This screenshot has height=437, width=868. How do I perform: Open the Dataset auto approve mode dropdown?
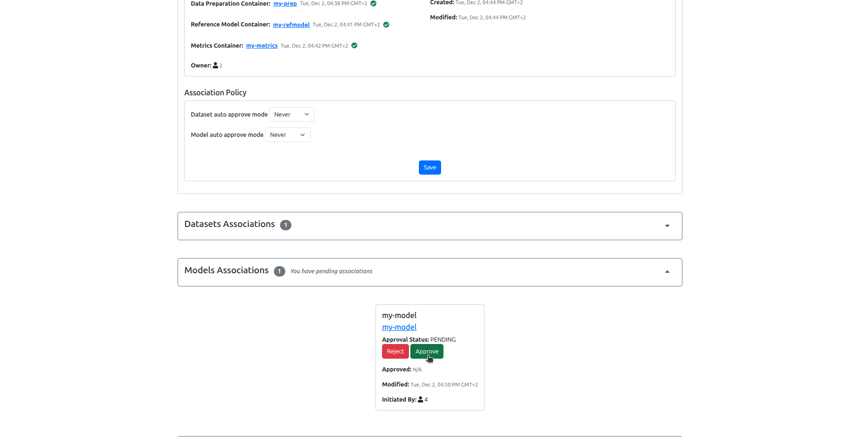[291, 115]
